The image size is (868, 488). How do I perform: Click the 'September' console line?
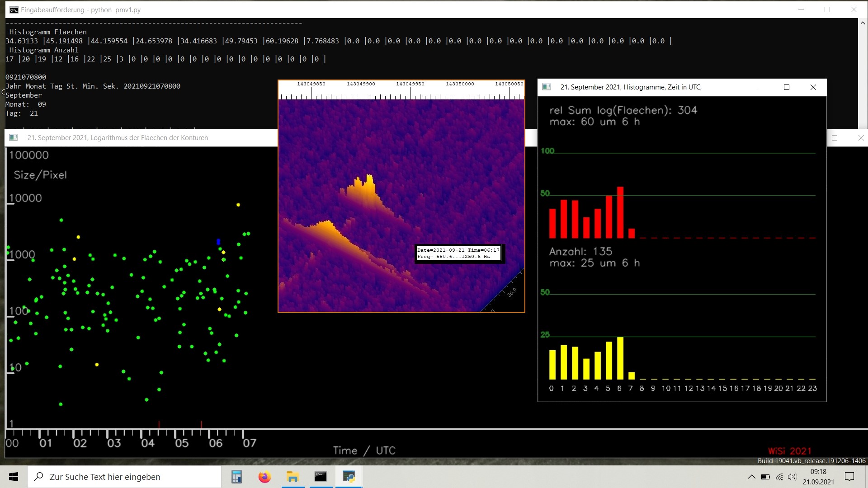click(x=24, y=95)
